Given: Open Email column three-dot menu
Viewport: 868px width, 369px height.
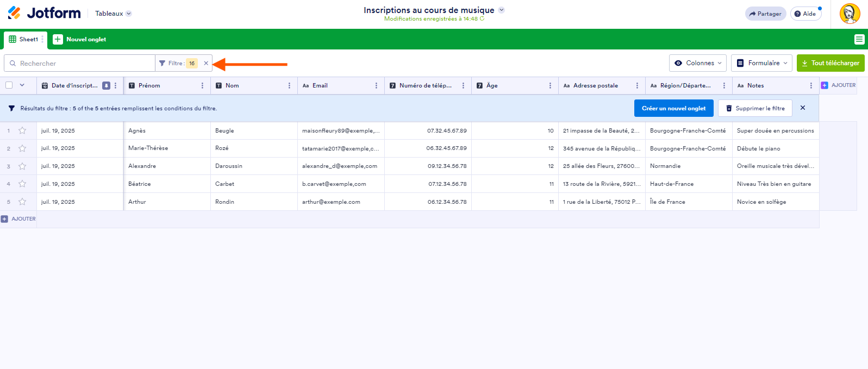Looking at the screenshot, I should click(376, 85).
